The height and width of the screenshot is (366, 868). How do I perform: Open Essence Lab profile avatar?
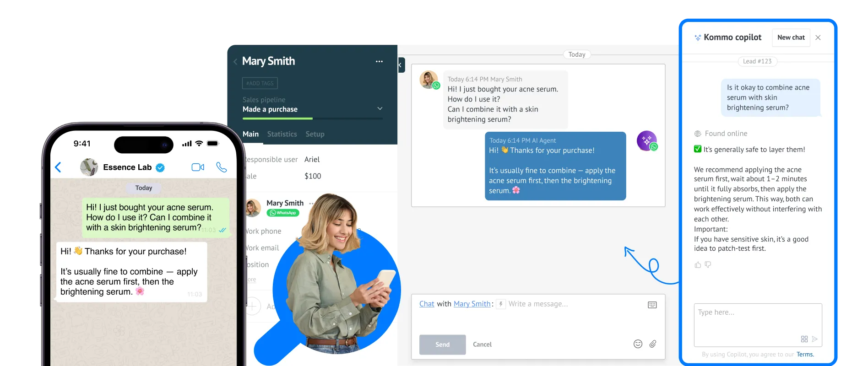[x=89, y=167]
